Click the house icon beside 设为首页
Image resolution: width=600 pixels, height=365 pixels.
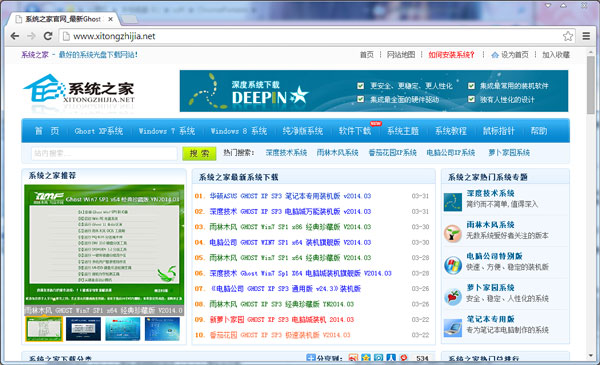pyautogui.click(x=495, y=55)
